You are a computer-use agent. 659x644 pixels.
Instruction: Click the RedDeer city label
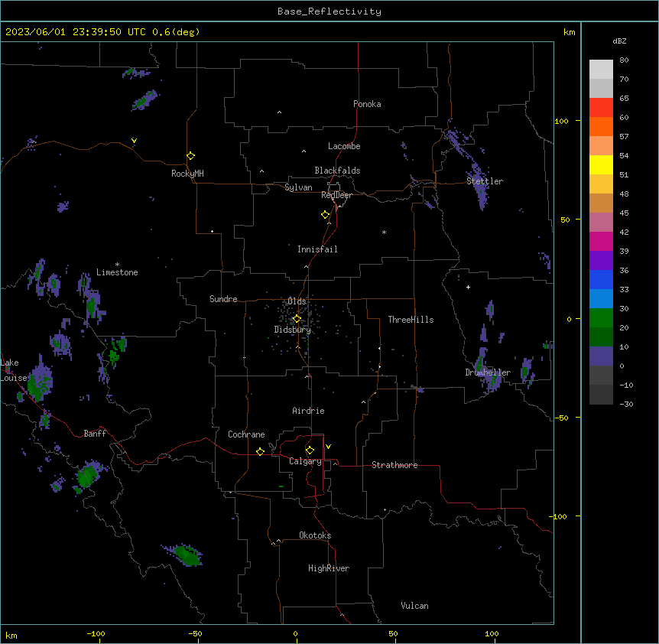click(336, 195)
